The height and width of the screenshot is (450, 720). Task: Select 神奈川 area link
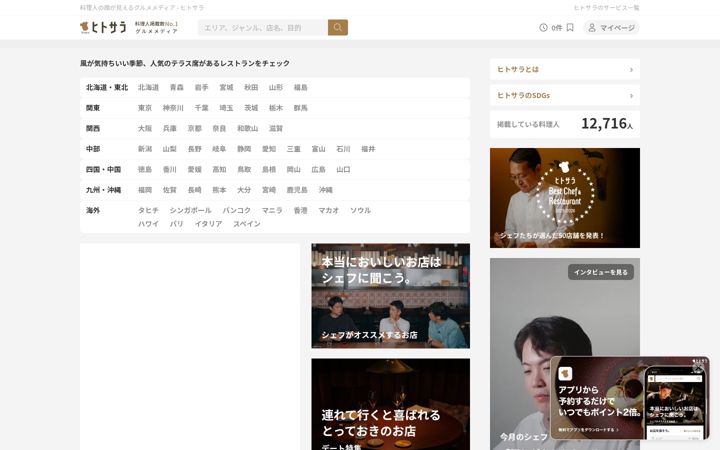pyautogui.click(x=173, y=108)
